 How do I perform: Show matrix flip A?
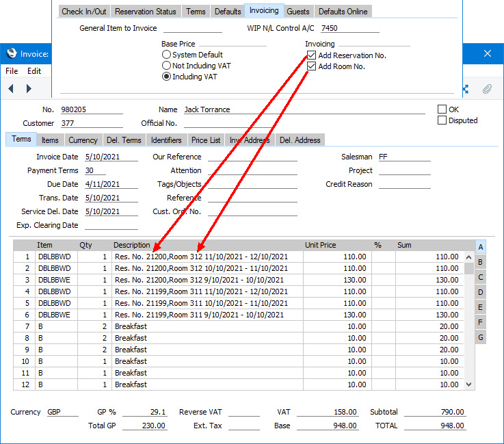pyautogui.click(x=481, y=247)
